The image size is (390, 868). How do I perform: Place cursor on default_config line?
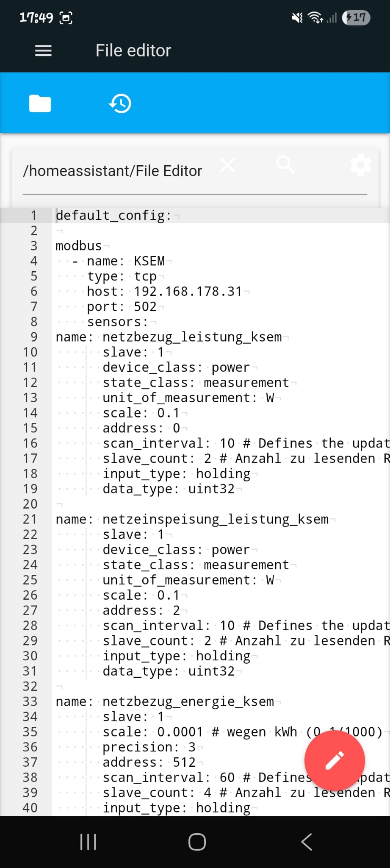113,215
